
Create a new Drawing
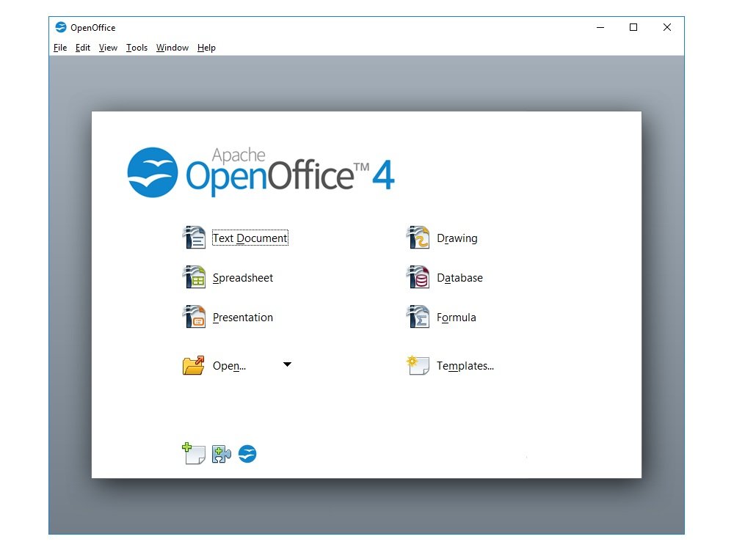tap(457, 238)
